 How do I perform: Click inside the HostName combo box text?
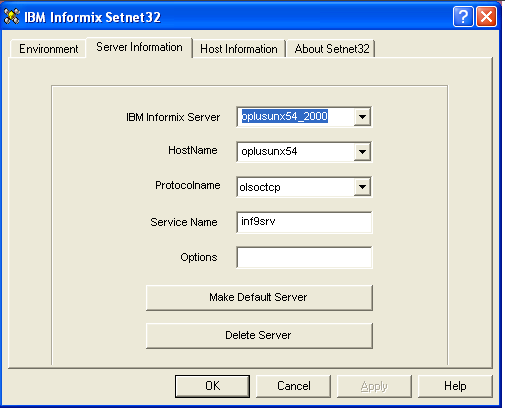pos(296,152)
